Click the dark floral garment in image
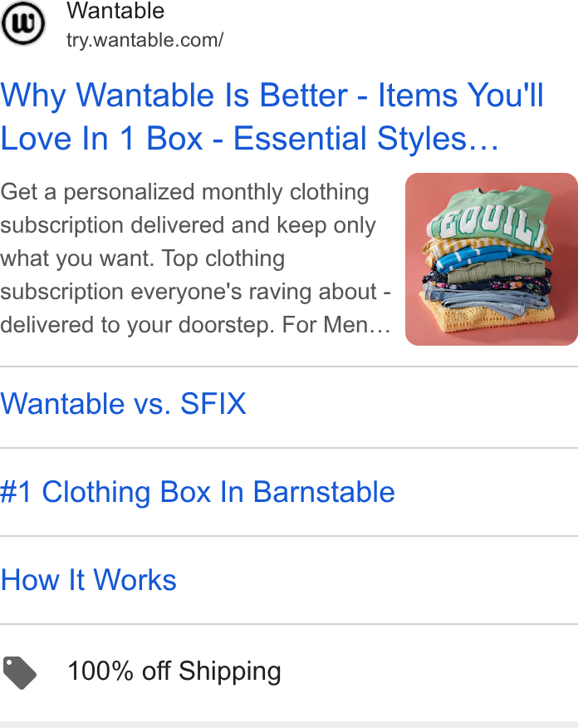 (x=487, y=282)
